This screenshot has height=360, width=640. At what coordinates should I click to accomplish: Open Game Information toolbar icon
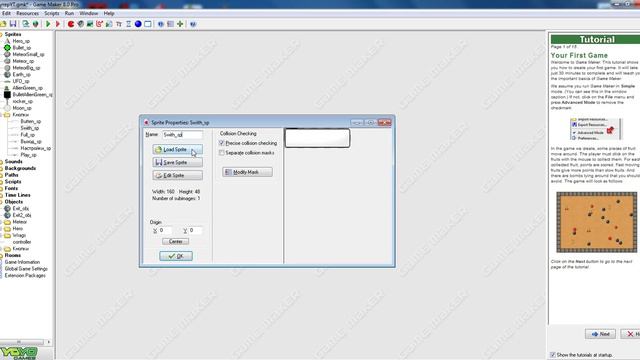[x=161, y=24]
